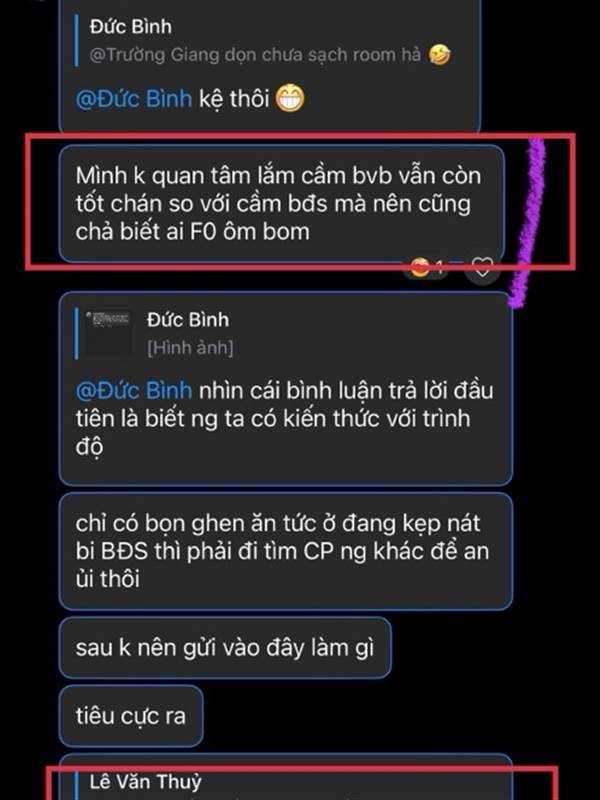Image resolution: width=600 pixels, height=800 pixels.
Task: Select the message 'biết ng ta có kiến thức'
Action: [286, 389]
